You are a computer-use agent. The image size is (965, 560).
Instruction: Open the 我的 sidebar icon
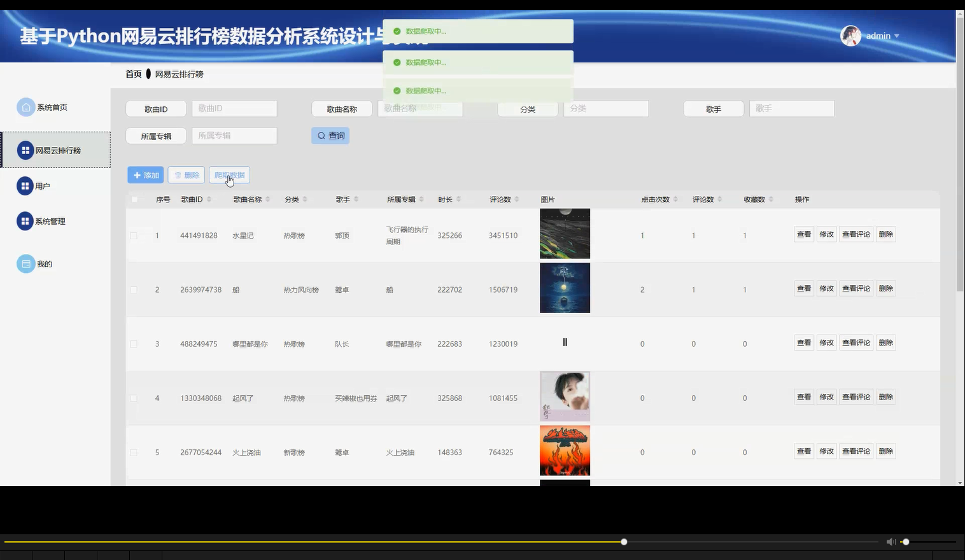point(25,263)
